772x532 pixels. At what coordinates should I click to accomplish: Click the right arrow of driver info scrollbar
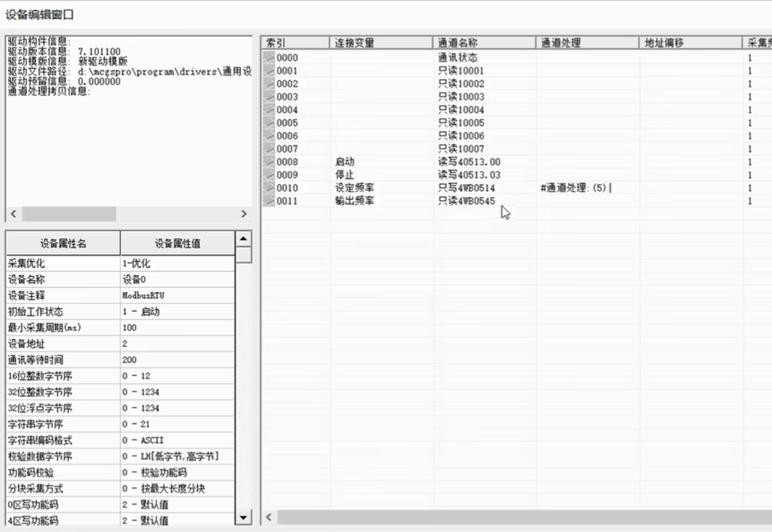244,214
